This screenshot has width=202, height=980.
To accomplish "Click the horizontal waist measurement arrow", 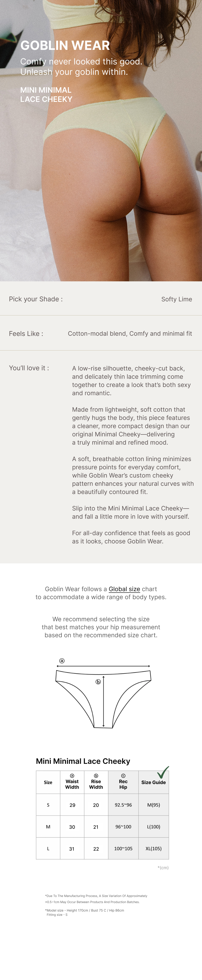I will [x=103, y=666].
